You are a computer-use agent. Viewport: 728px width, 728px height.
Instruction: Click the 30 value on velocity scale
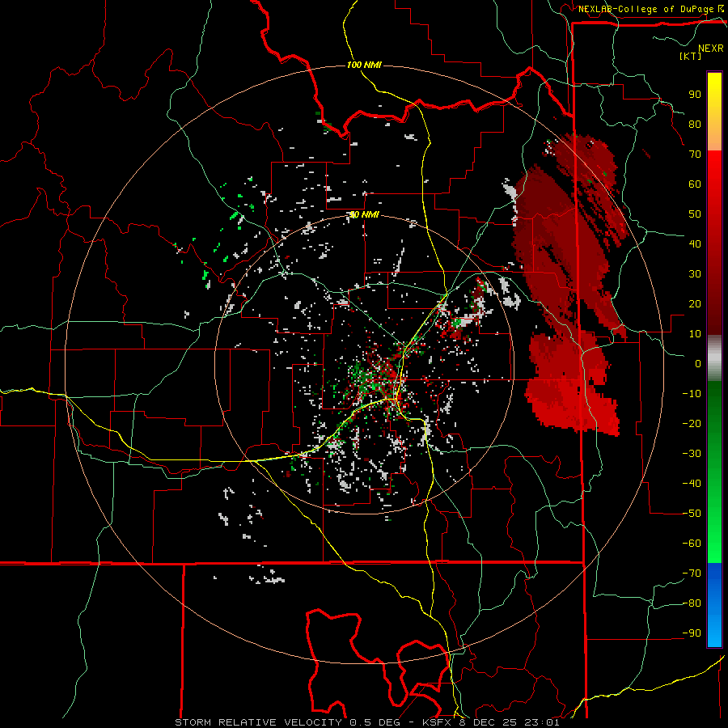[695, 274]
